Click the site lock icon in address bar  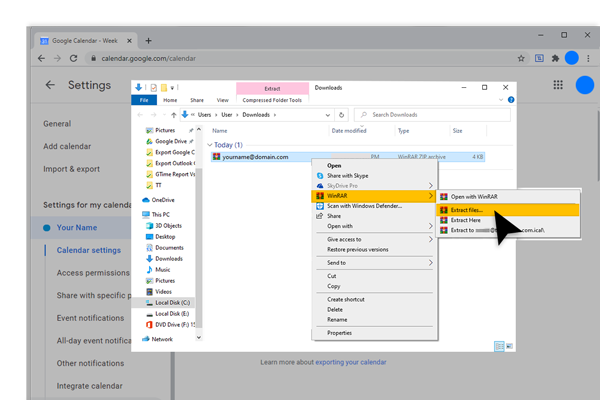tap(93, 58)
